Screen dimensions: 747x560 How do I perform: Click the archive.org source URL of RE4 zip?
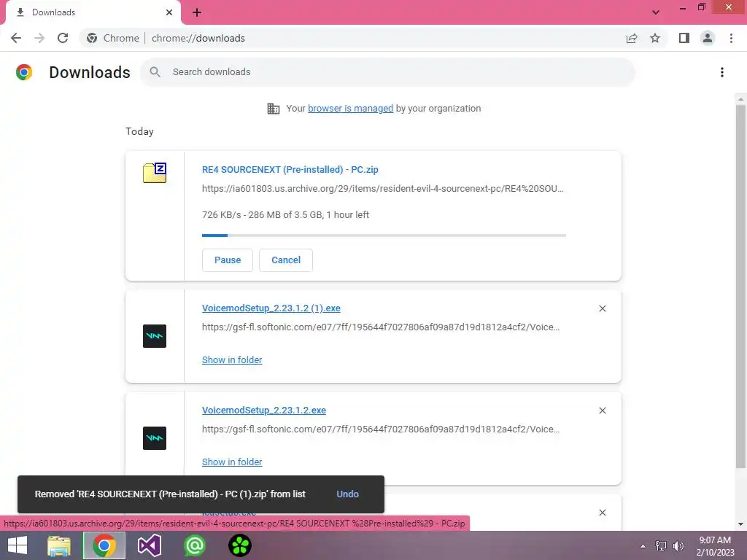point(382,189)
